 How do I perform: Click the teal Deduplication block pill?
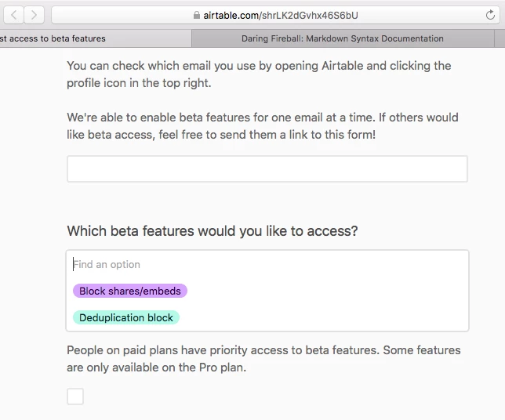[126, 317]
